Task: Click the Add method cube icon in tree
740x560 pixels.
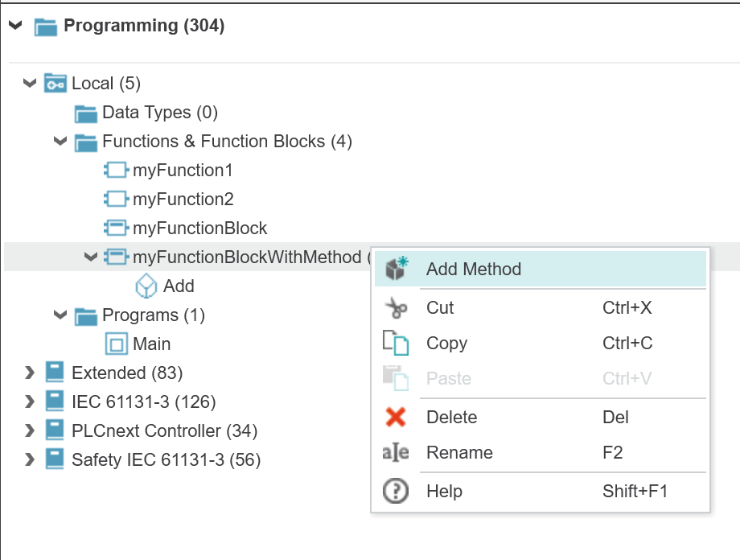Action: pyautogui.click(x=146, y=286)
